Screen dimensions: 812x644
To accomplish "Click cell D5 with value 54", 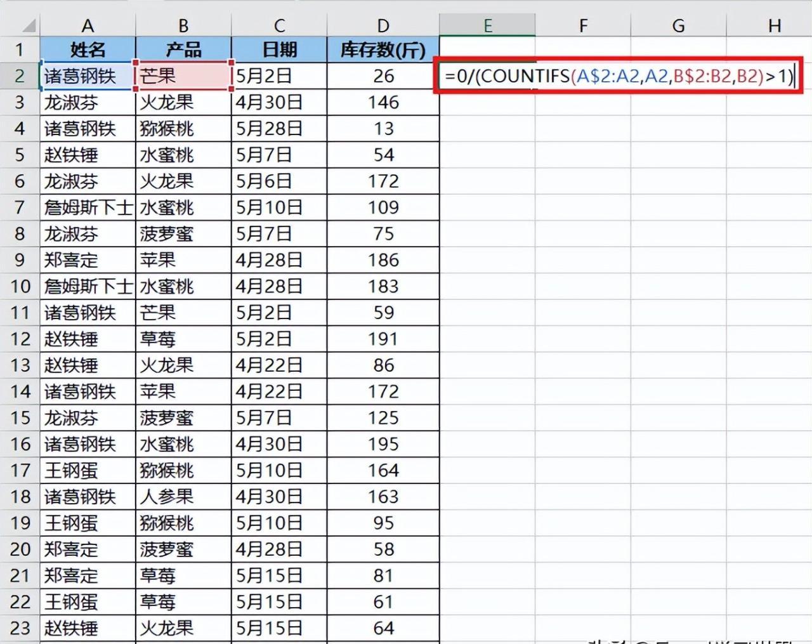I will 383,155.
